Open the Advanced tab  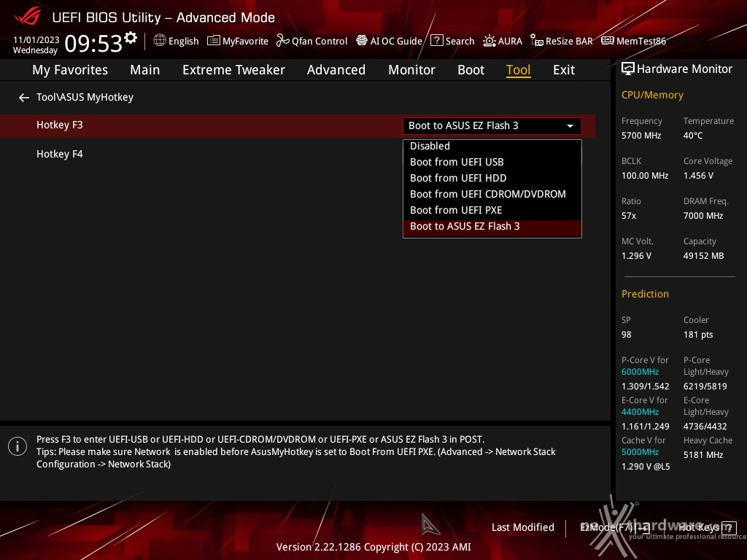336,70
